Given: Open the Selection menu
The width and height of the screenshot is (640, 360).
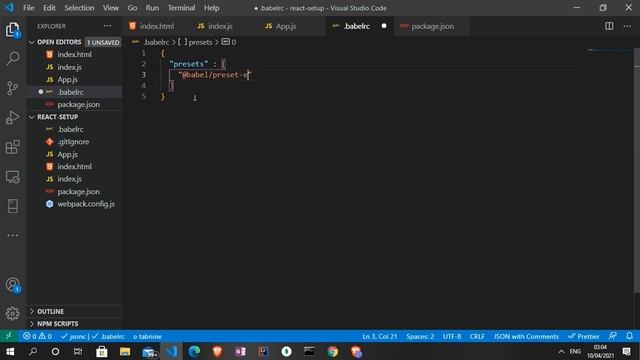Looking at the screenshot, I should click(79, 8).
